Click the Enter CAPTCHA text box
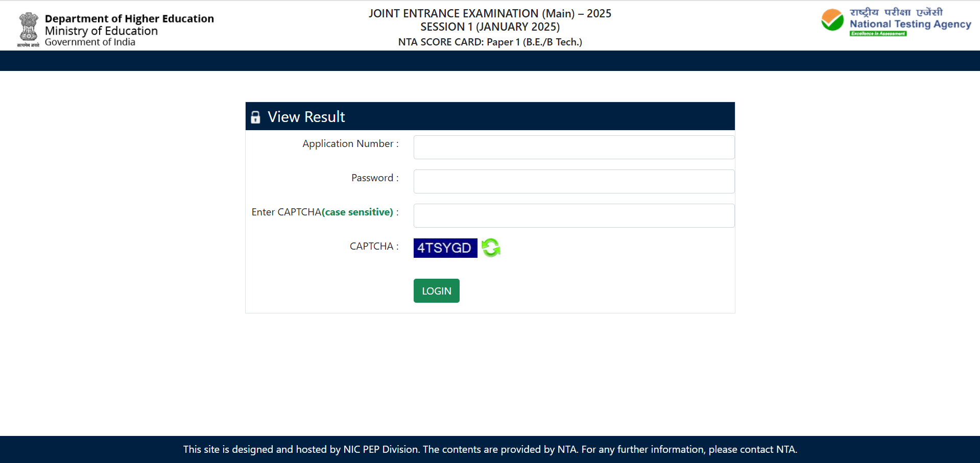The image size is (980, 463). pos(573,216)
